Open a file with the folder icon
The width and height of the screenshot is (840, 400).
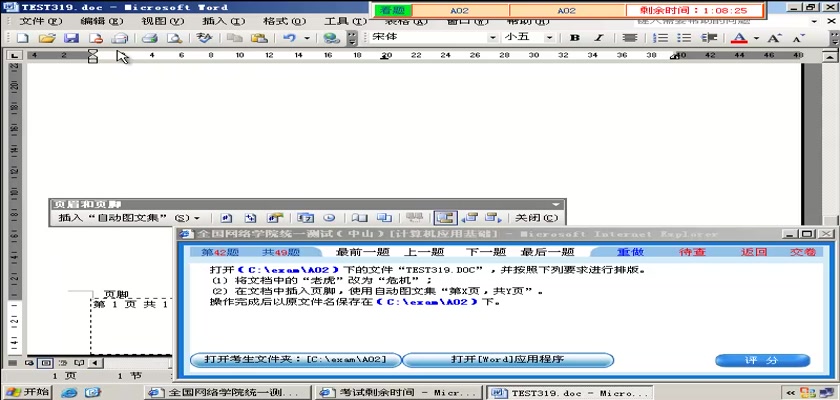tap(47, 38)
